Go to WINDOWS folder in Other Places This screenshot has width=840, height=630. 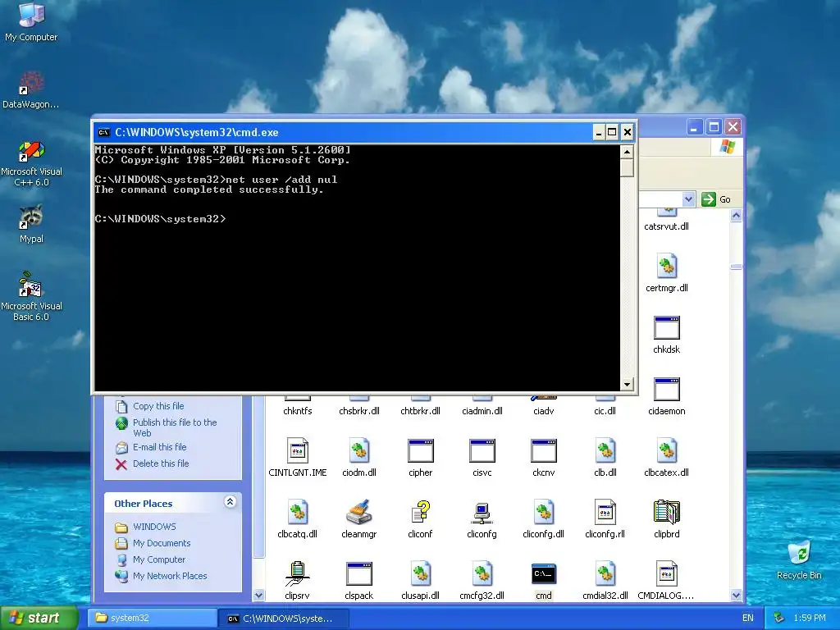pos(154,527)
